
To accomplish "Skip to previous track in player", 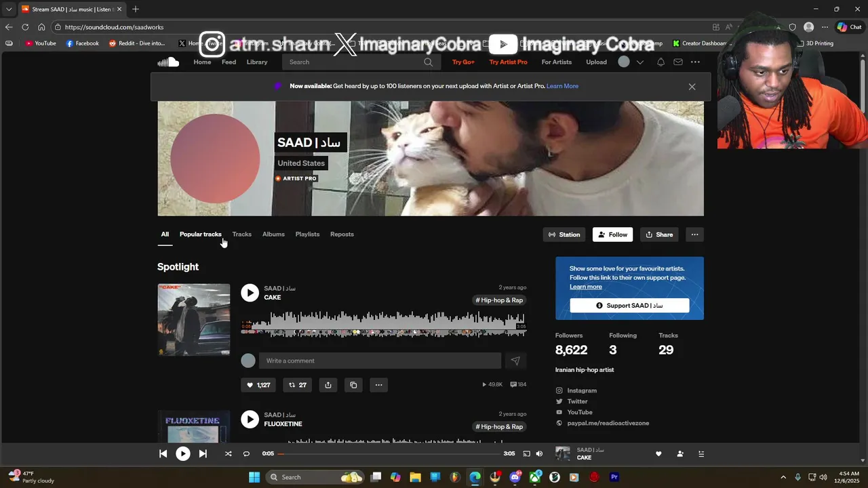I will point(163,454).
